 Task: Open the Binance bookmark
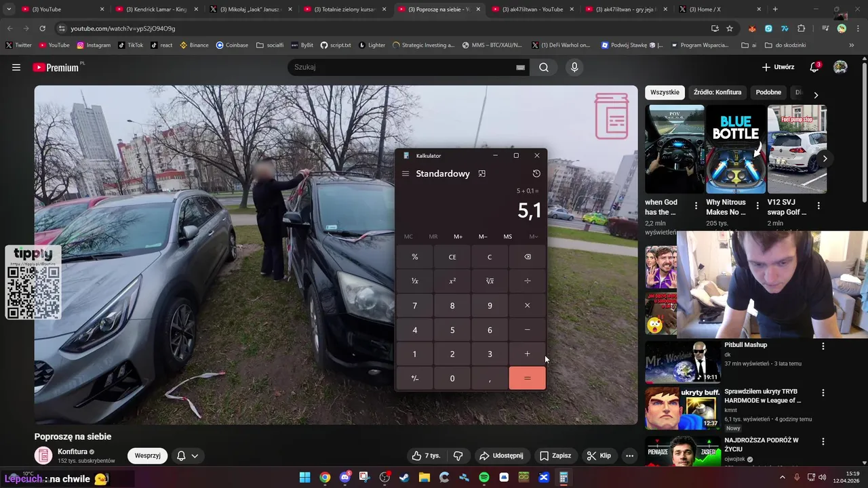[x=193, y=45]
